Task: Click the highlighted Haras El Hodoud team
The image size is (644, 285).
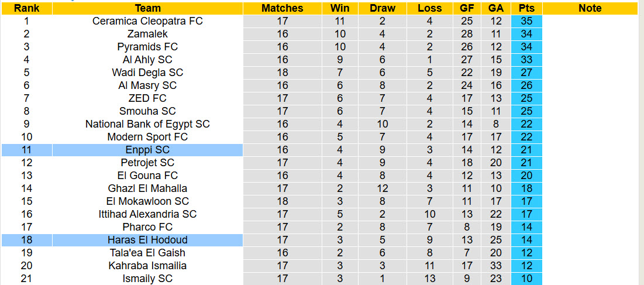Action: pos(147,240)
